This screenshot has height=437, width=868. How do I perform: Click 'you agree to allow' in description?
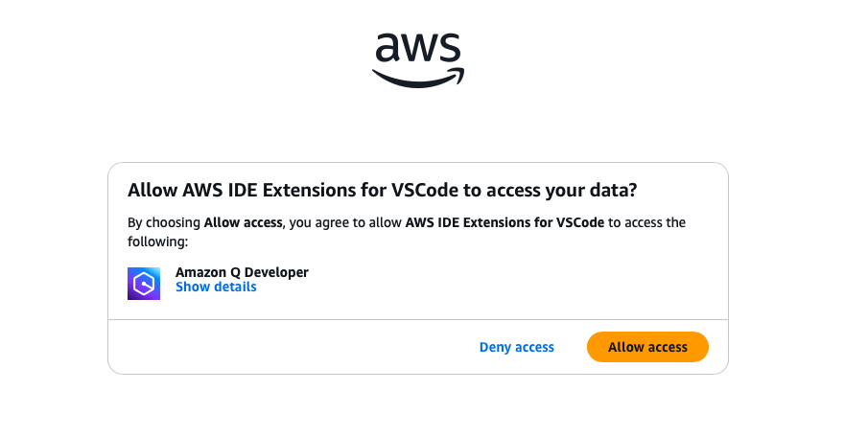tap(345, 222)
